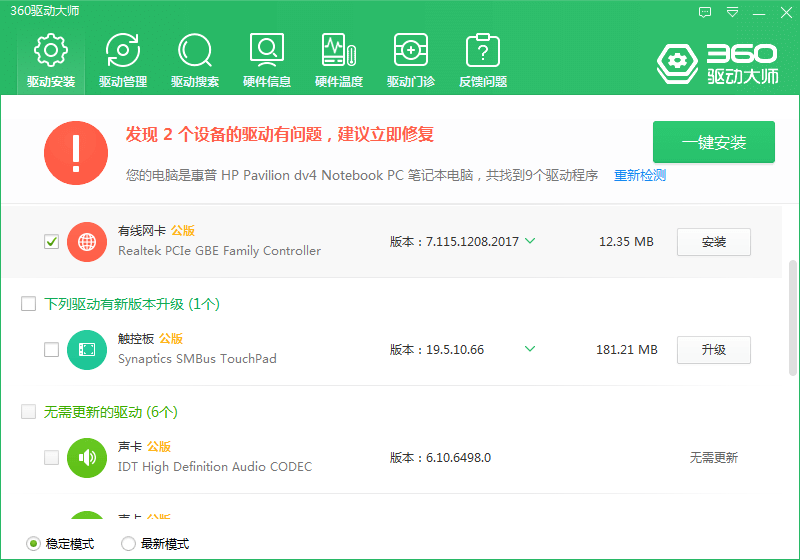The height and width of the screenshot is (560, 800).
Task: Open the 硬件温度 thermometer icon
Action: pyautogui.click(x=339, y=50)
